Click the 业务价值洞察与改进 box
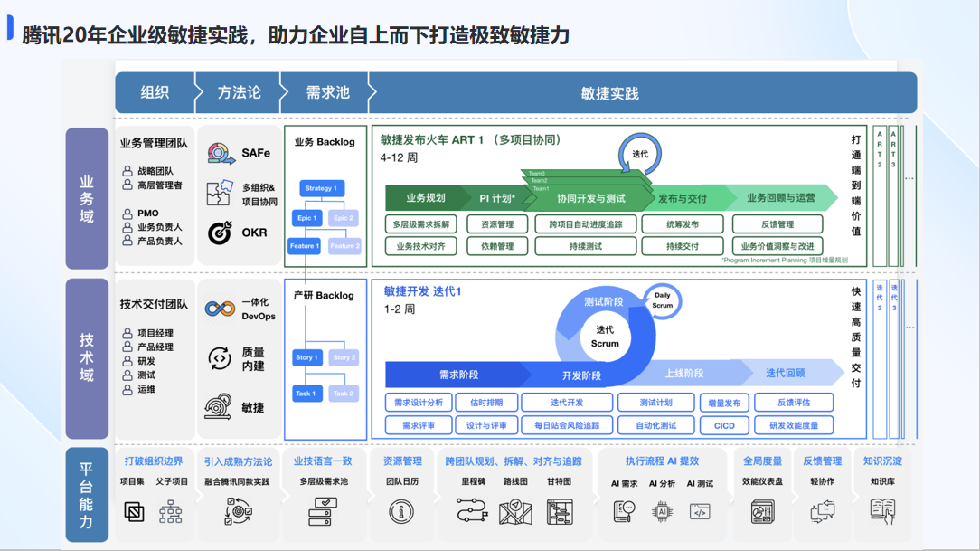 click(777, 246)
